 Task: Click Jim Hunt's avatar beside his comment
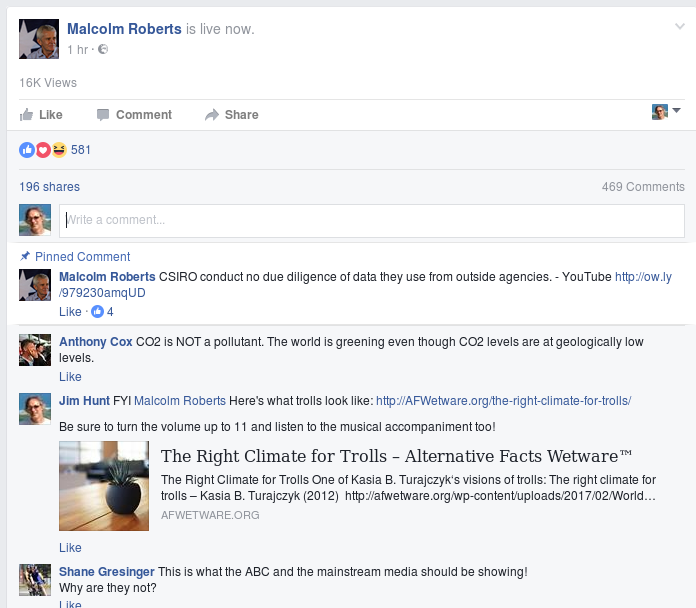pyautogui.click(x=35, y=409)
